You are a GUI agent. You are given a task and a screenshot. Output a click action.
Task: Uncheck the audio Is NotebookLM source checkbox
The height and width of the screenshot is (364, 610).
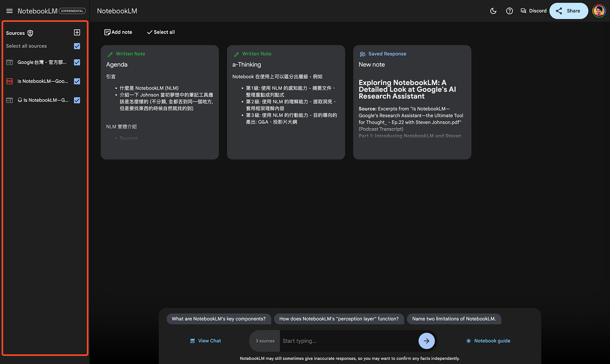(77, 100)
